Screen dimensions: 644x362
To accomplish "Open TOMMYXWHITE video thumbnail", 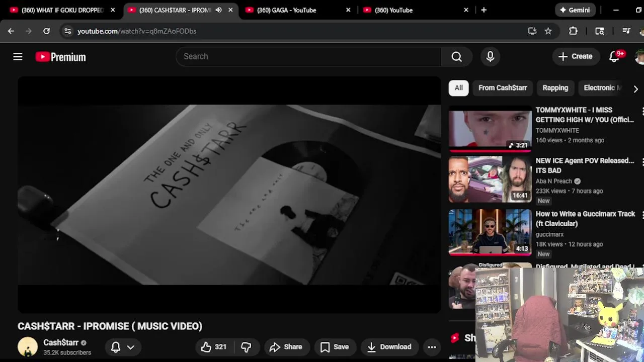I will 490,129.
